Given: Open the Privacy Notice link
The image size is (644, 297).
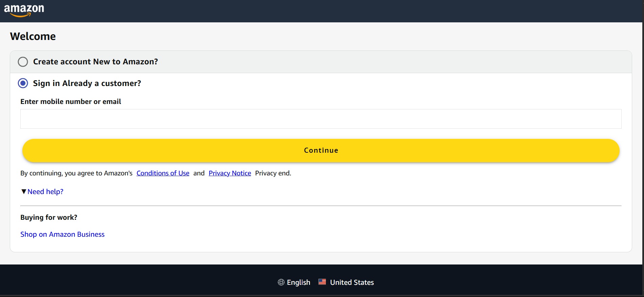Looking at the screenshot, I should (230, 173).
